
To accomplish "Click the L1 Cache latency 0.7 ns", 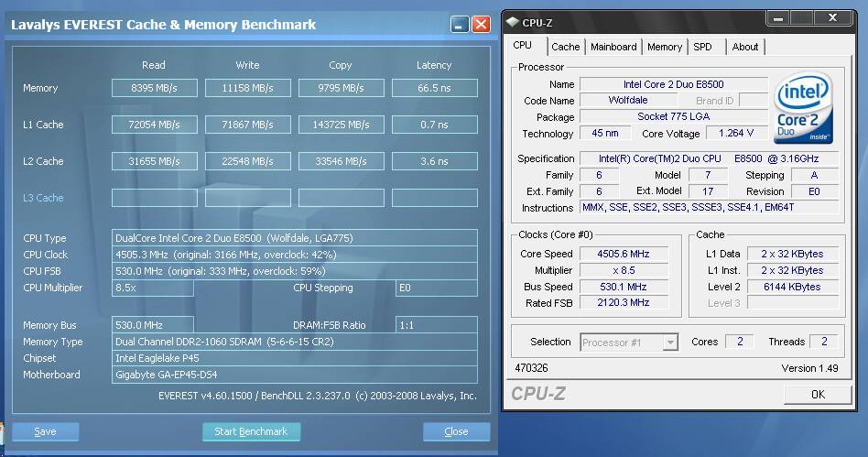I will point(435,125).
